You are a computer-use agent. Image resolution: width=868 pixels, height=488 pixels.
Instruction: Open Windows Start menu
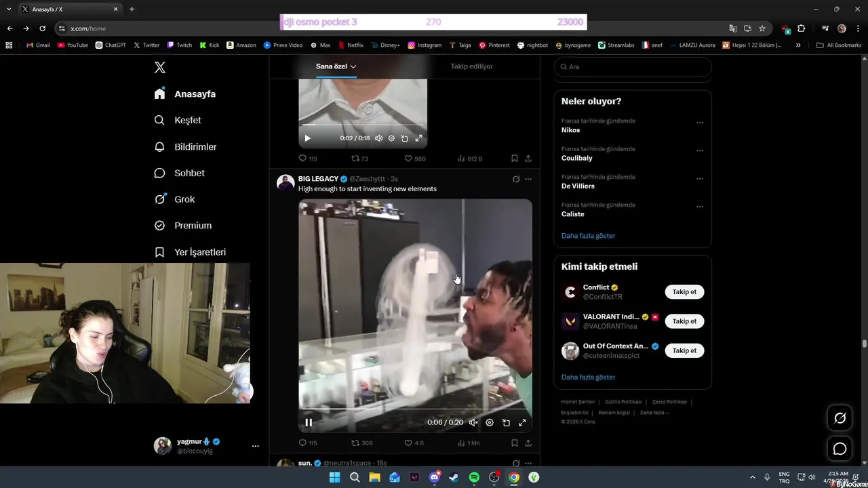coord(334,477)
